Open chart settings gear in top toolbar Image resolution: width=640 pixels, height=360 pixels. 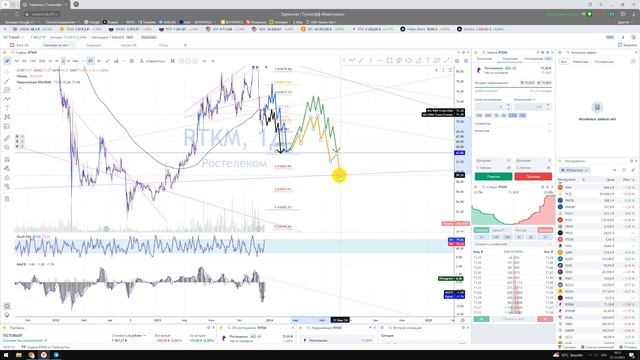point(131,61)
